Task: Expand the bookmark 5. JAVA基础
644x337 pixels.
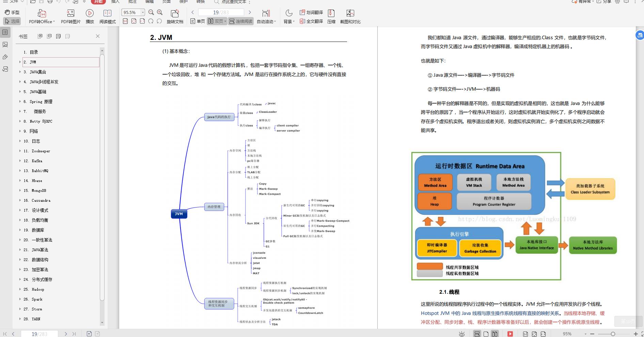Action: (x=20, y=91)
